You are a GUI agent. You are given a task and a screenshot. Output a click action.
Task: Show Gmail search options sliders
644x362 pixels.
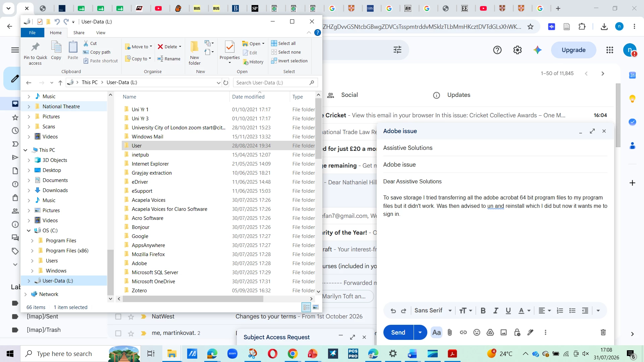(397, 50)
